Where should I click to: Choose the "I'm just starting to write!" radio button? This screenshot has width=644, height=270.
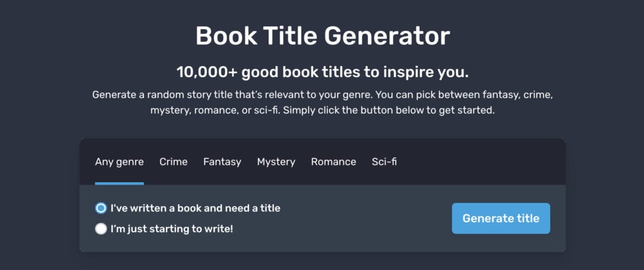pos(101,229)
